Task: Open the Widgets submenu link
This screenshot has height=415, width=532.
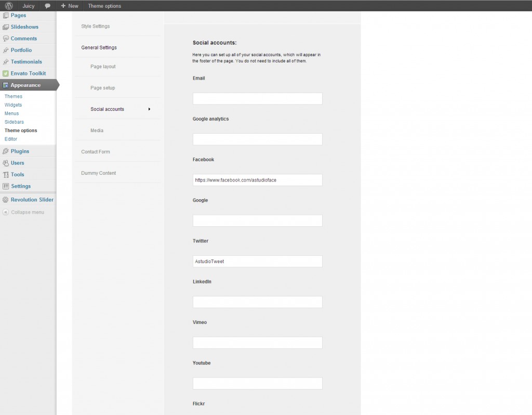Action: tap(14, 105)
